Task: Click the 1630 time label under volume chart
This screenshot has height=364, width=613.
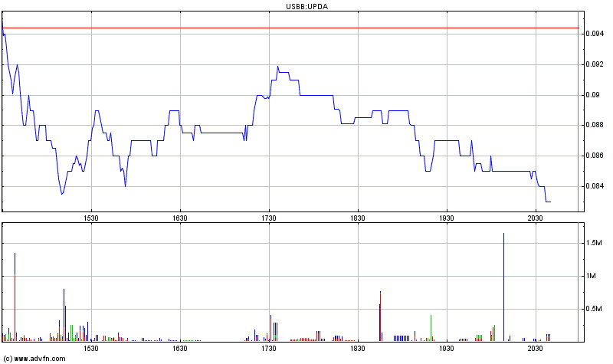Action: click(x=180, y=349)
